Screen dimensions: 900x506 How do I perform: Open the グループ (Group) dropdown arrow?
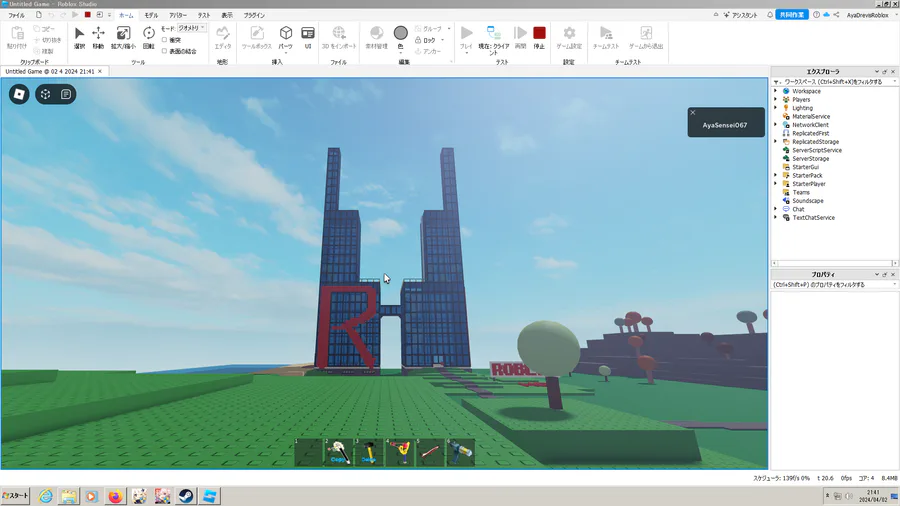click(449, 29)
